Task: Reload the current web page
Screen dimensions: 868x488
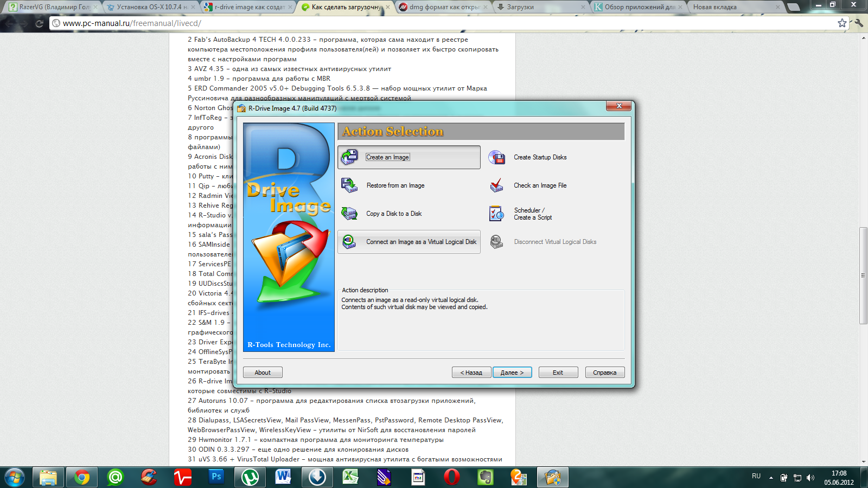Action: click(x=39, y=23)
